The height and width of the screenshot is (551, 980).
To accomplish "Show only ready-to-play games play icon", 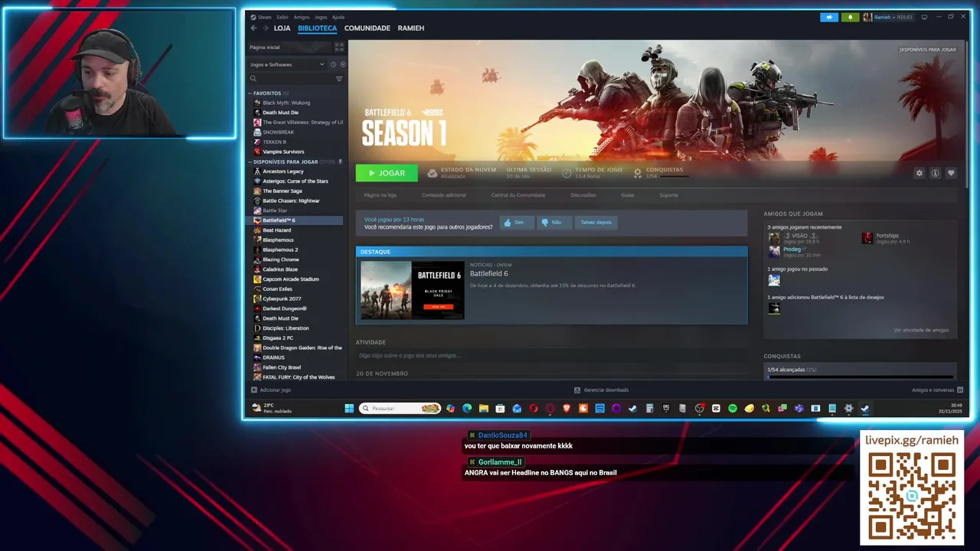I will [x=342, y=64].
